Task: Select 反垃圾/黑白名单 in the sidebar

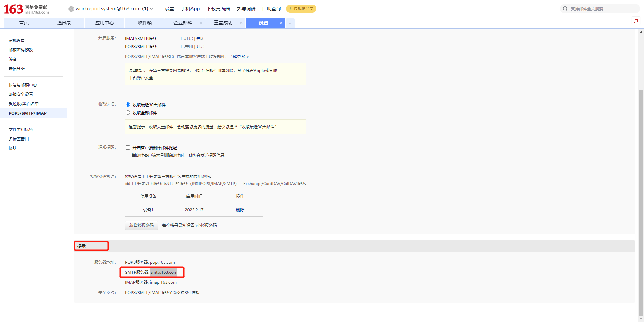Action: tap(24, 104)
